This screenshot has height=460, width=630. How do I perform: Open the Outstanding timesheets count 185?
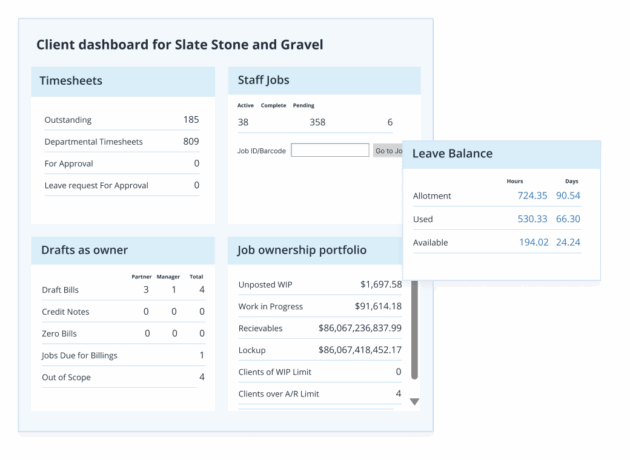(191, 120)
